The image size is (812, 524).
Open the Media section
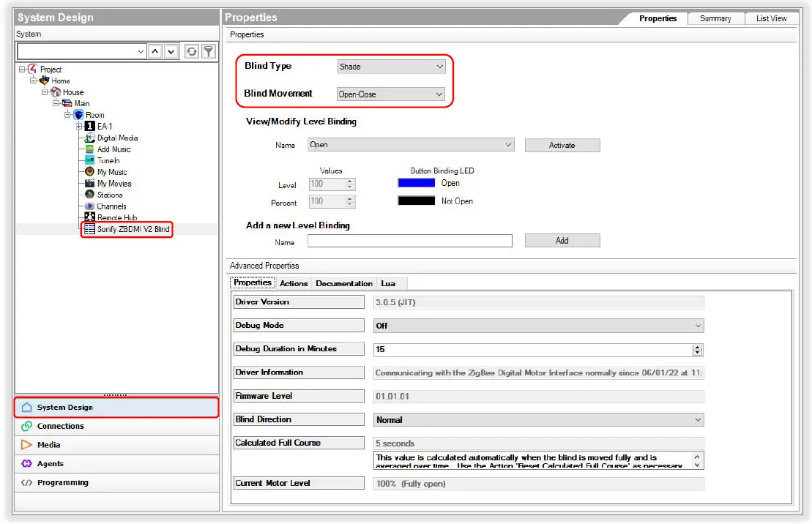(x=48, y=445)
